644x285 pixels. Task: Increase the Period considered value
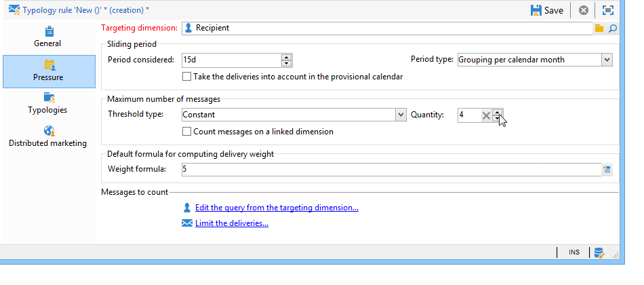click(286, 56)
